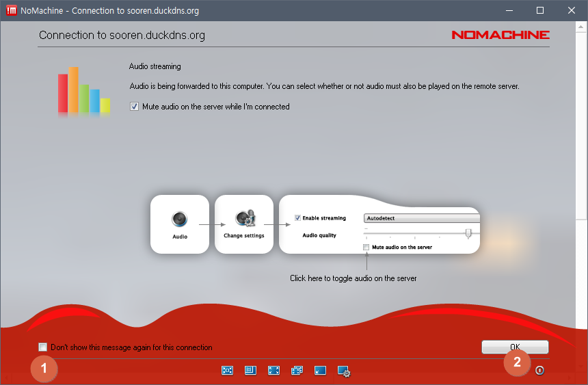The image size is (588, 385).
Task: Click the fit to window icon
Action: (x=227, y=371)
